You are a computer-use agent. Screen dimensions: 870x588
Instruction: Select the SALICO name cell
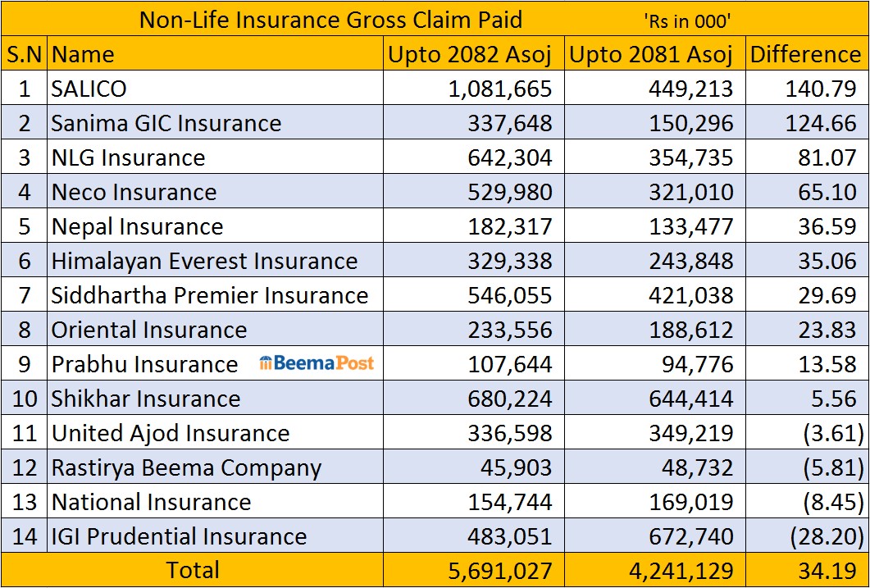tap(89, 89)
